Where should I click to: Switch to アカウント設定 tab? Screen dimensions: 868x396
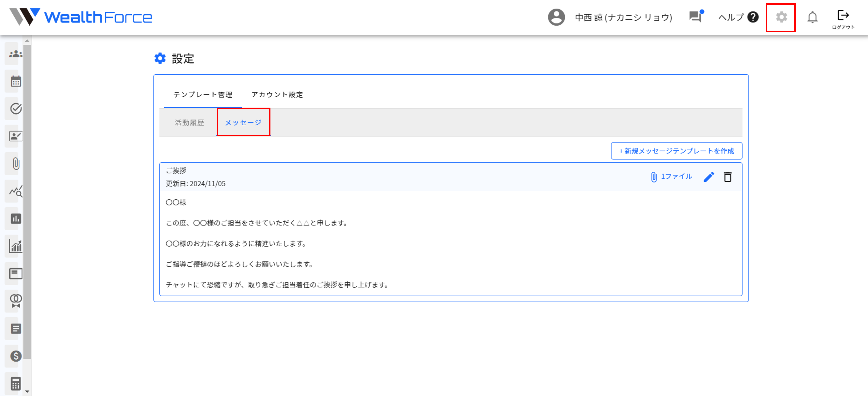277,95
